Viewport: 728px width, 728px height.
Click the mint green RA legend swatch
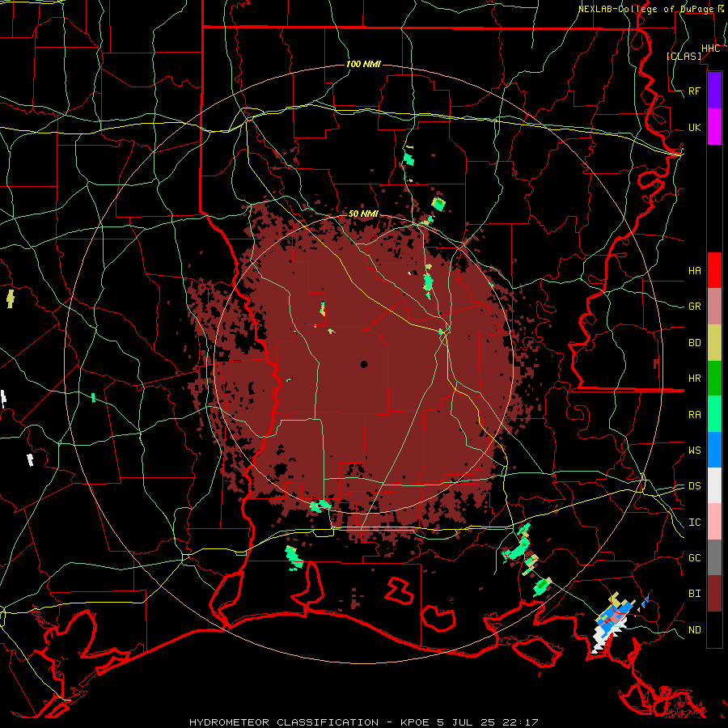[714, 414]
